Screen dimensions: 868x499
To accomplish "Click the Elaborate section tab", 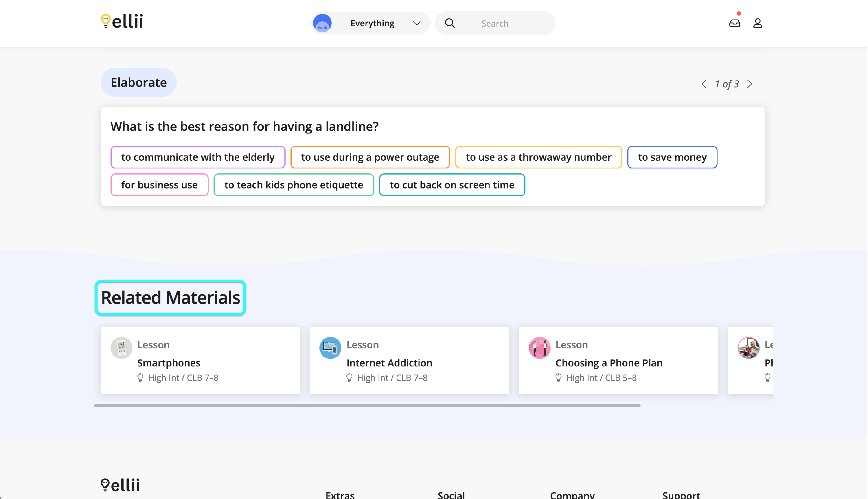I will point(139,82).
